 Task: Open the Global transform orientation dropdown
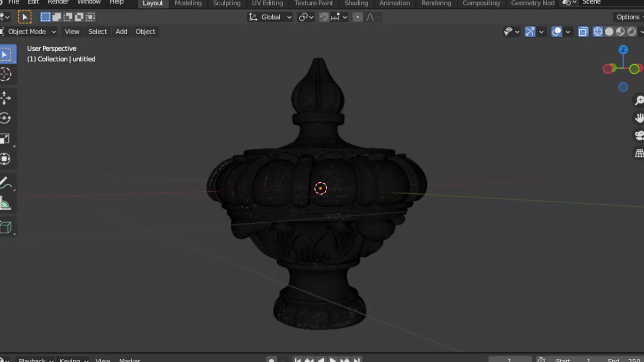(x=270, y=17)
